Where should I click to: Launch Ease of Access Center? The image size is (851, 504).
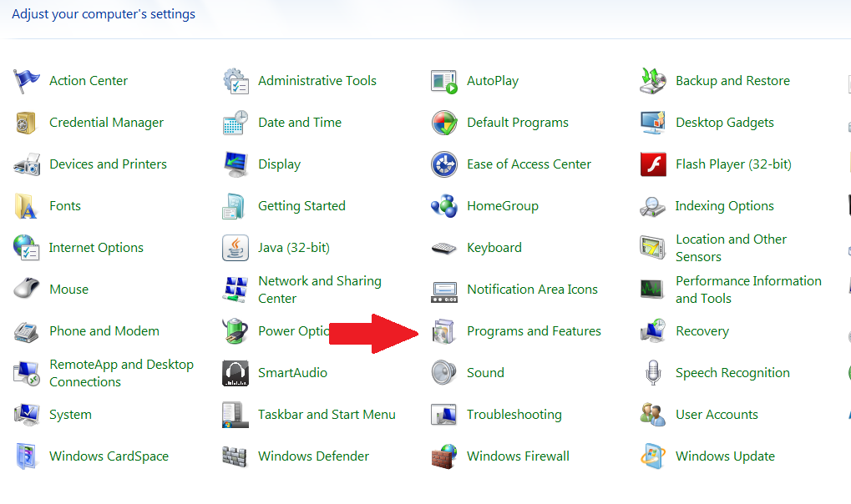point(529,164)
